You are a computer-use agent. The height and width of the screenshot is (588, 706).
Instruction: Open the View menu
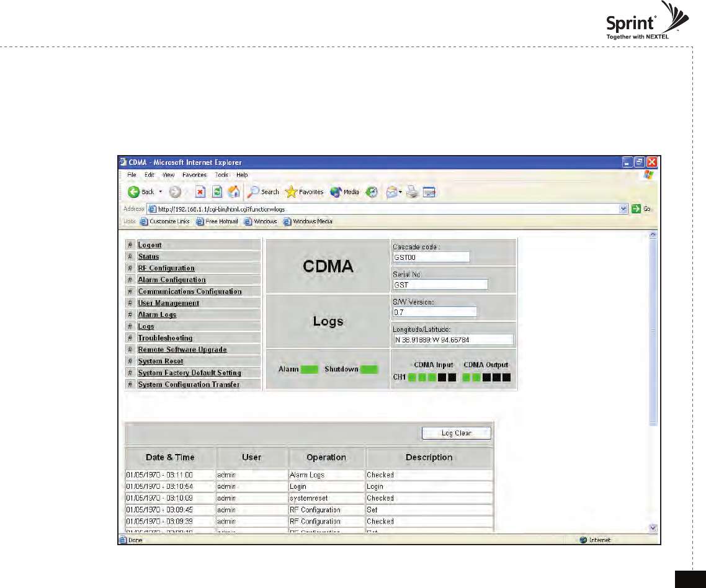pyautogui.click(x=168, y=175)
